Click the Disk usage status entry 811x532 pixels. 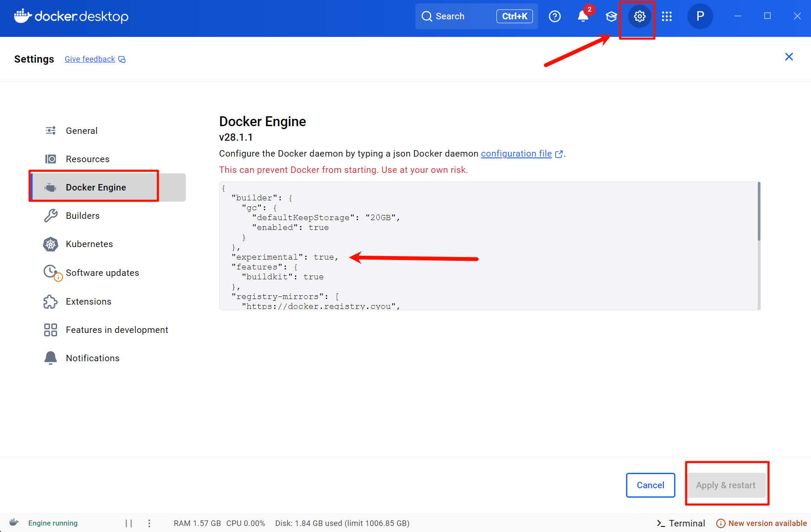[x=342, y=523]
